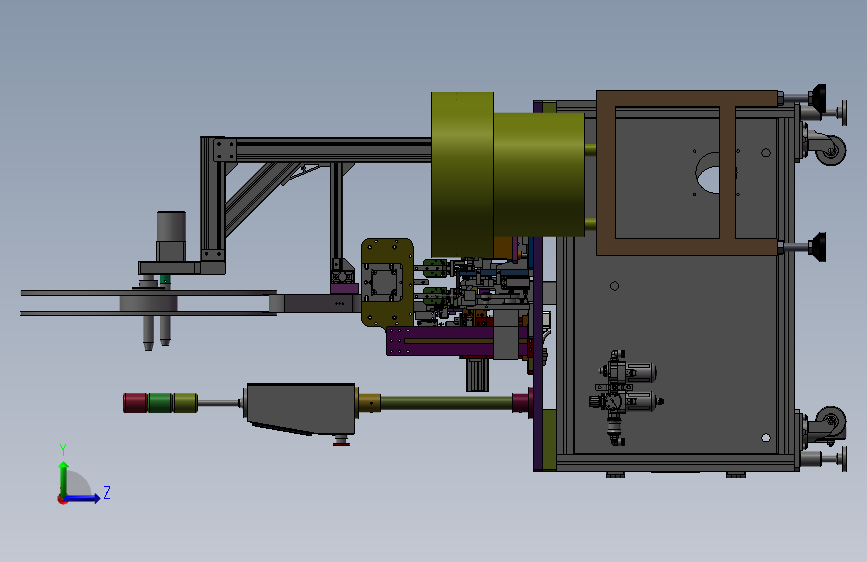Image resolution: width=867 pixels, height=562 pixels.
Task: Select the brown rectangular frame
Action: tap(687, 173)
